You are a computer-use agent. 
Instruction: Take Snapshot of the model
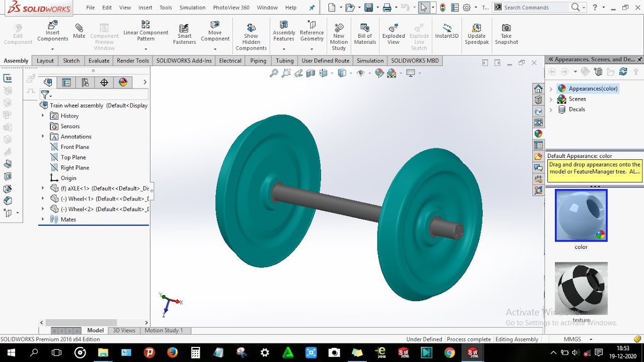(x=506, y=34)
